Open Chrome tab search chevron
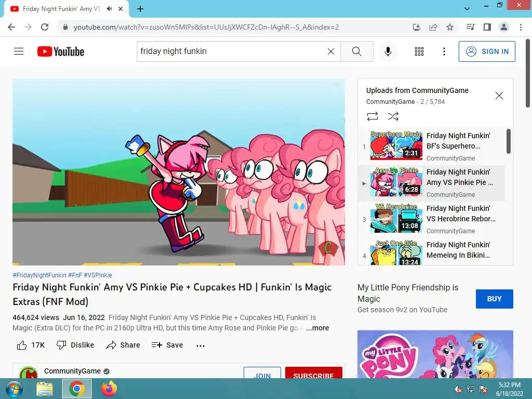532x399 pixels. (x=467, y=9)
